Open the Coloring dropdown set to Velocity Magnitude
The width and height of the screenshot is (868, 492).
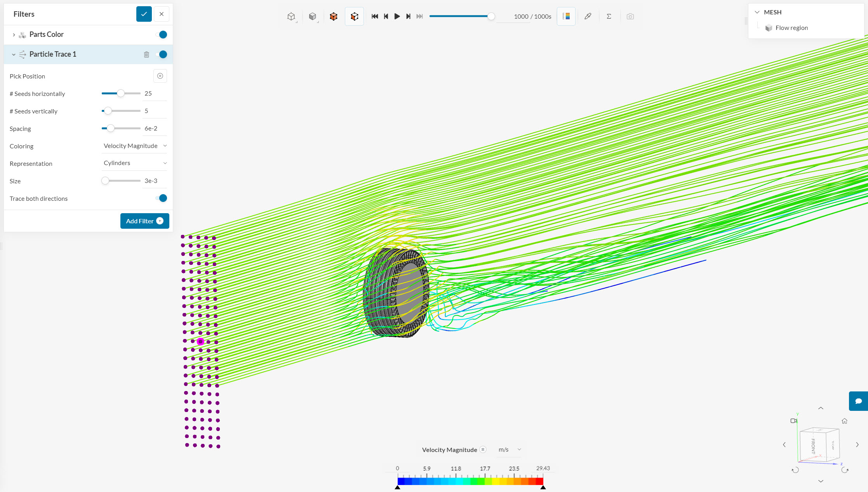[x=134, y=146]
